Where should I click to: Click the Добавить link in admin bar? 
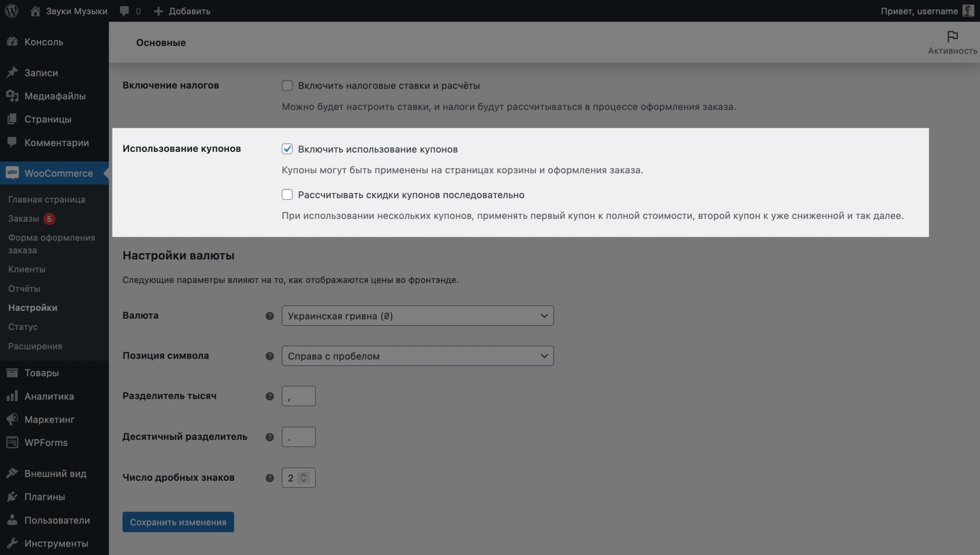[x=189, y=11]
